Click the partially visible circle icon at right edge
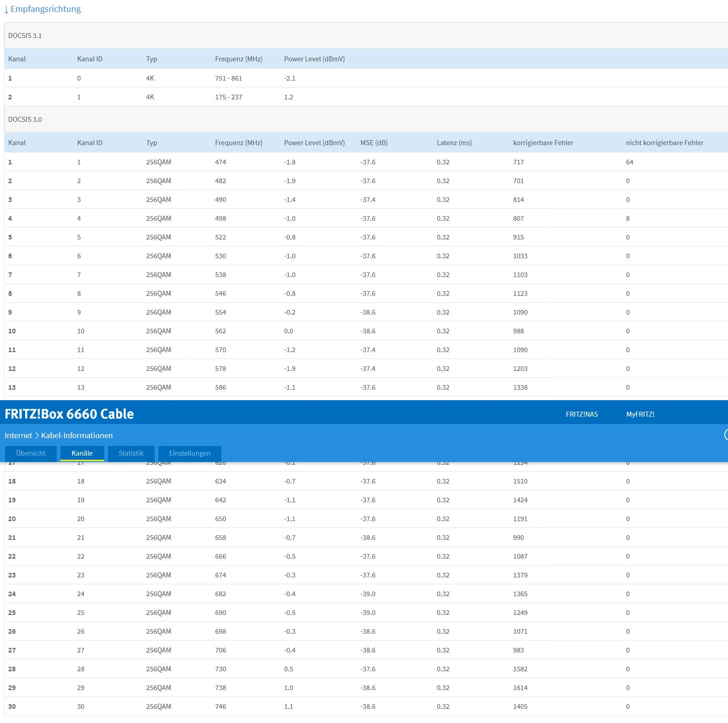The image size is (728, 723). [x=726, y=435]
